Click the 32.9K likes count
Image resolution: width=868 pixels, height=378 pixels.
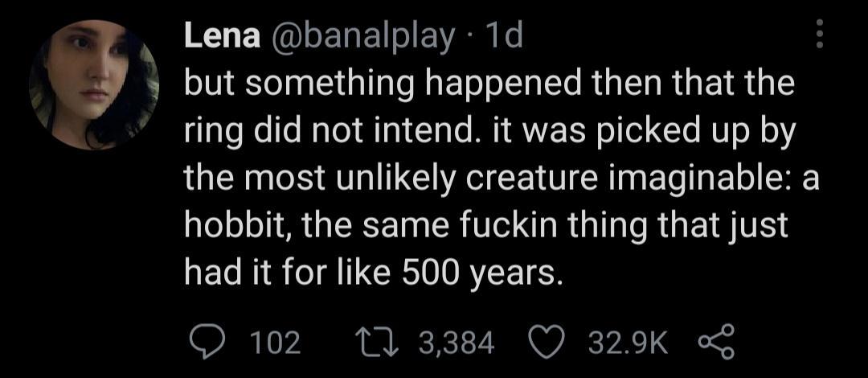pos(628,344)
